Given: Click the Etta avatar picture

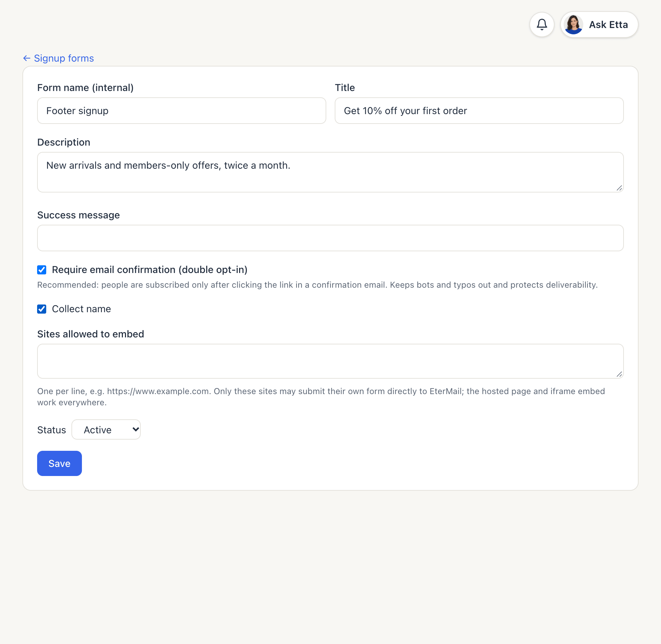Looking at the screenshot, I should point(573,24).
